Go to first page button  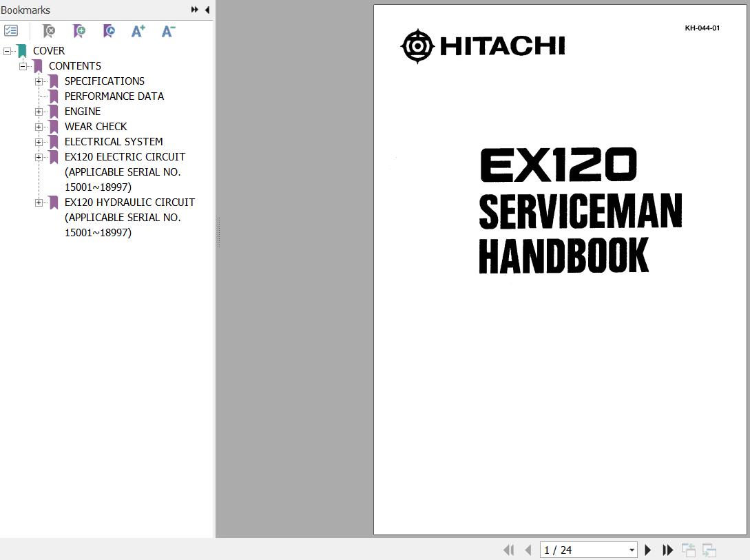click(508, 550)
